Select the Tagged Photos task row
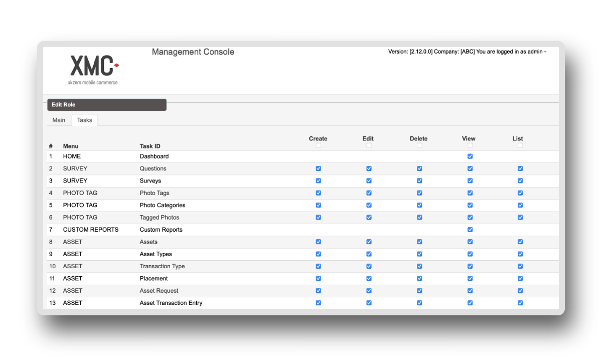The image size is (602, 364). click(159, 217)
